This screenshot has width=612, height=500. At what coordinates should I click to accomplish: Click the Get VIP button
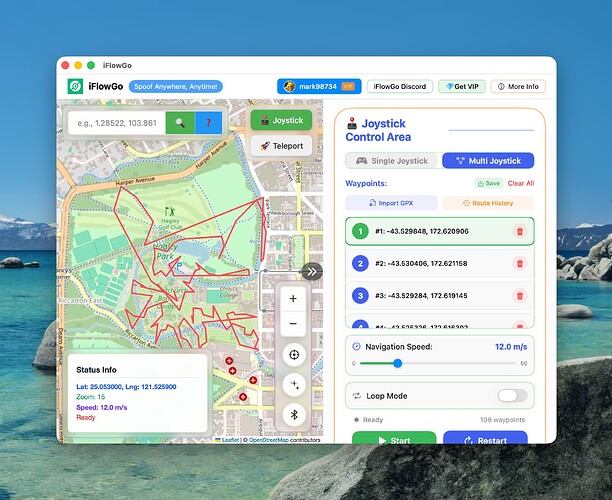point(462,86)
